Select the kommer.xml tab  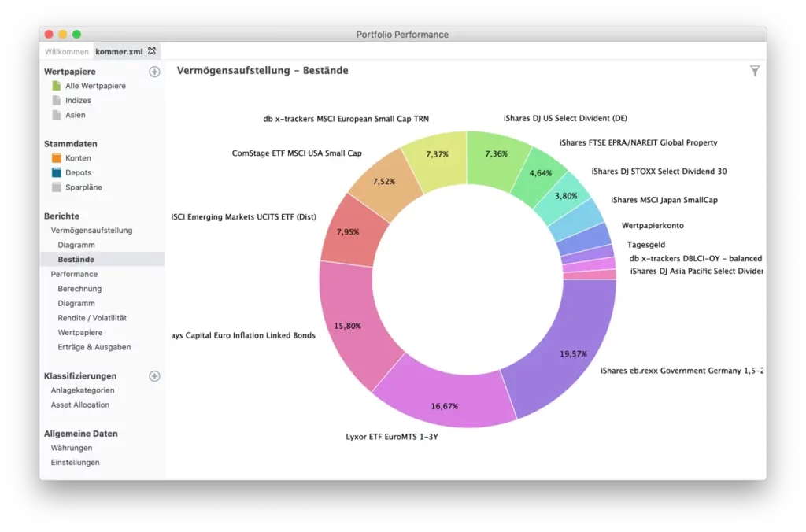pos(119,51)
